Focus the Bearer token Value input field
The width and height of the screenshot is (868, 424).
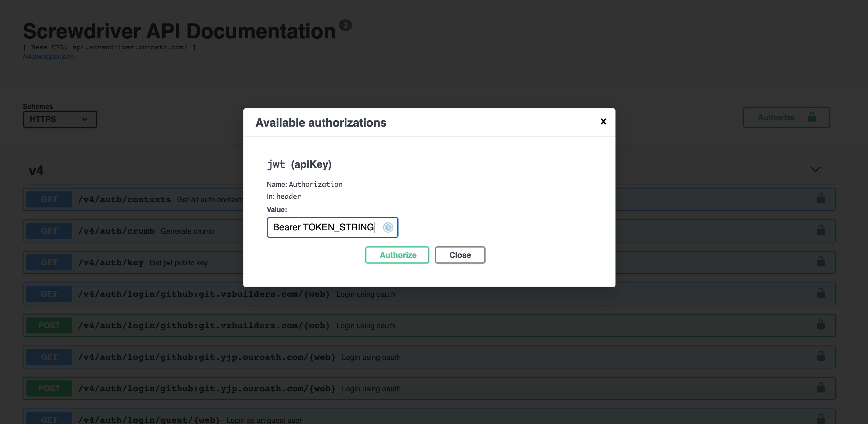332,227
